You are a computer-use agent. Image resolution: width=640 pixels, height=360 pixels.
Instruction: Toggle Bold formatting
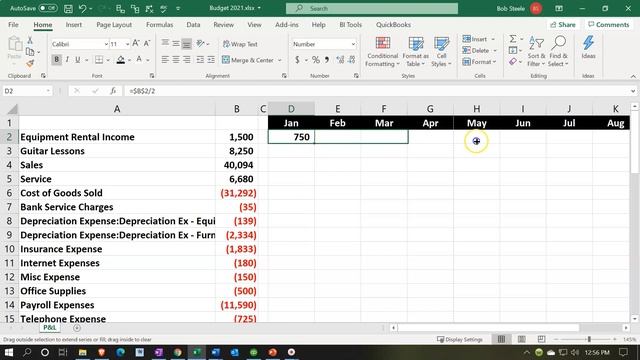point(56,60)
